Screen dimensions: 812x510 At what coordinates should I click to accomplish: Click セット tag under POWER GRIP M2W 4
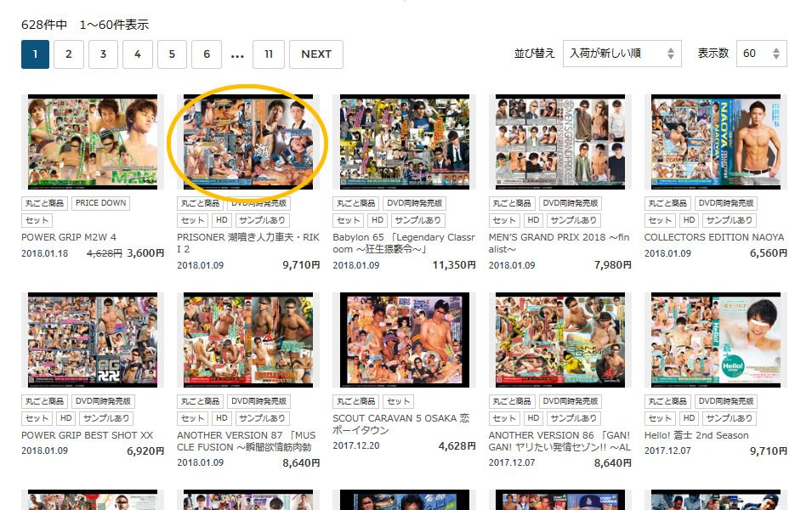tap(37, 220)
